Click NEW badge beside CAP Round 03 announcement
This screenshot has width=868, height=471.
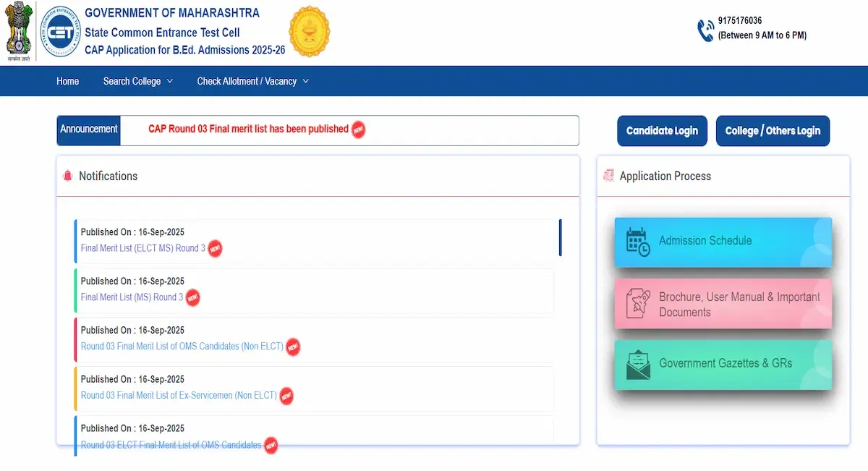tap(358, 130)
